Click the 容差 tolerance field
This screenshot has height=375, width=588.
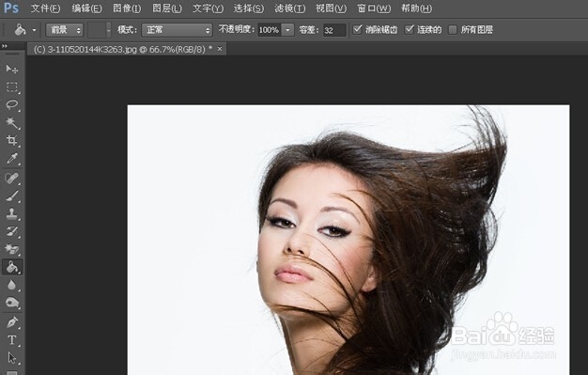[334, 30]
